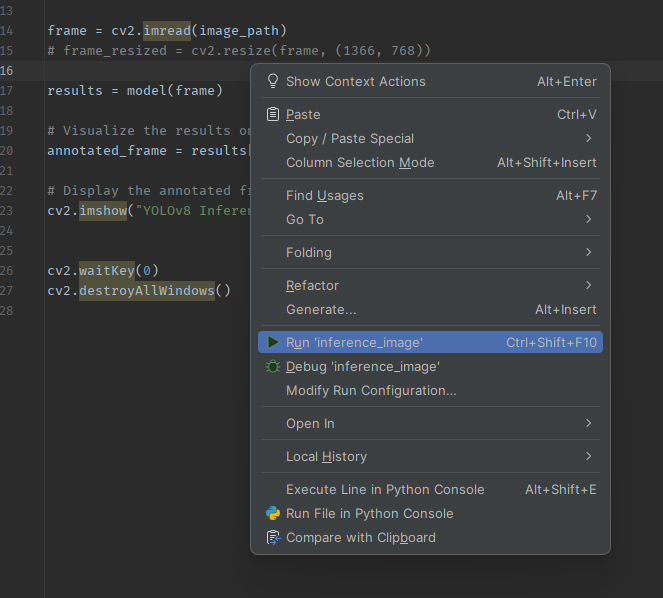Open the Local History submenu
The width and height of the screenshot is (663, 598).
coord(430,456)
